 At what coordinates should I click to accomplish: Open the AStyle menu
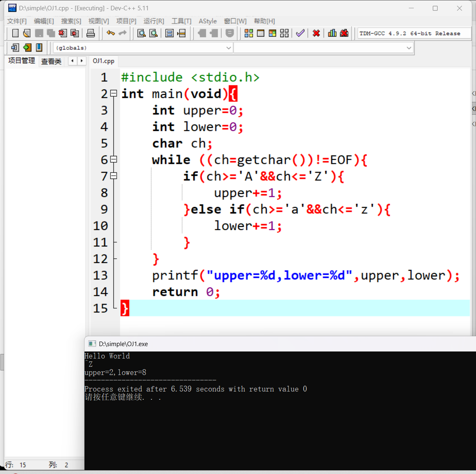[x=208, y=21]
